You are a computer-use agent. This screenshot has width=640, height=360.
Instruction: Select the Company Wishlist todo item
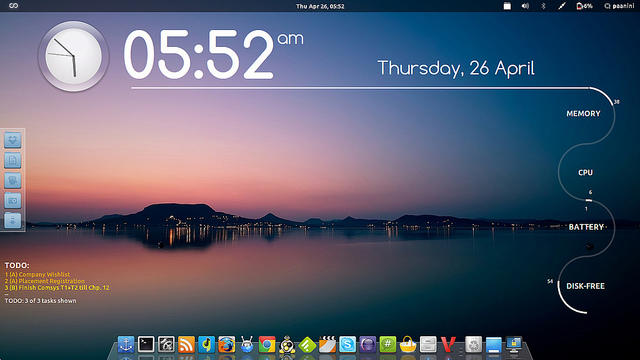pos(37,274)
